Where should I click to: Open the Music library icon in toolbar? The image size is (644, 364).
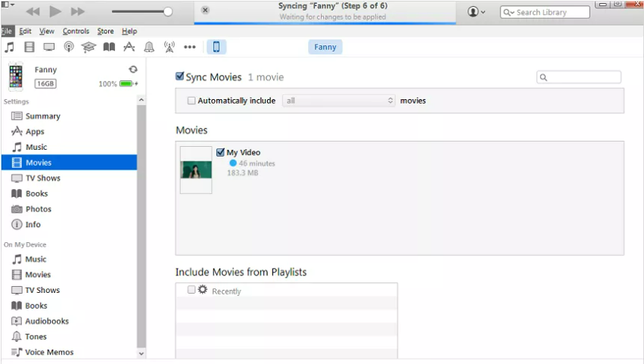9,47
